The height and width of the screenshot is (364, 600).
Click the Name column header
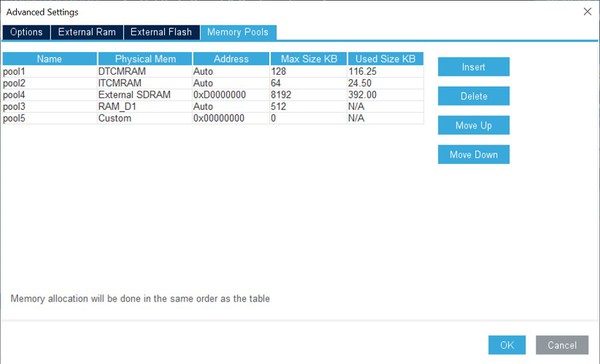pos(49,59)
